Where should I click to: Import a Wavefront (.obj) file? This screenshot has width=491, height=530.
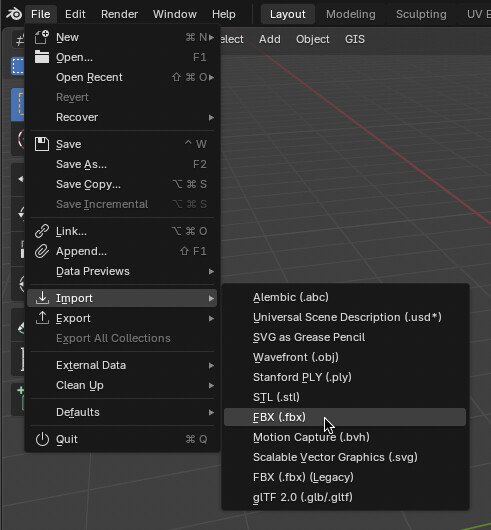345,357
